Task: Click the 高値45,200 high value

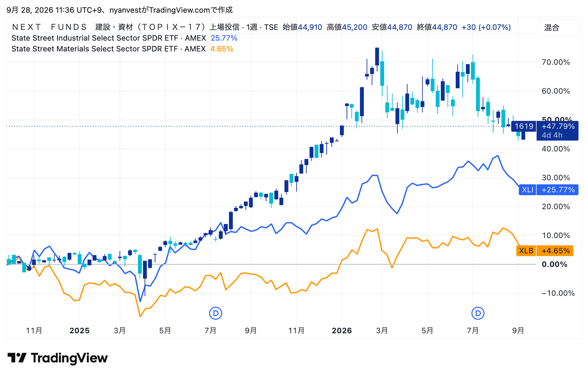Action: coord(347,27)
